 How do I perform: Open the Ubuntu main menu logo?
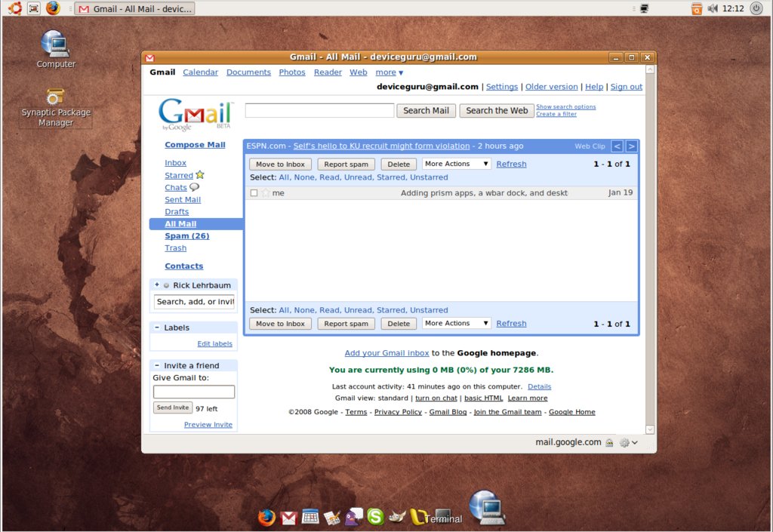(x=15, y=8)
